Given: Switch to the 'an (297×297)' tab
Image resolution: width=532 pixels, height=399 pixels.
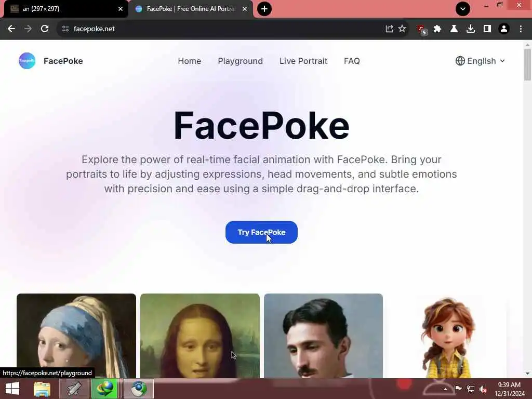Looking at the screenshot, I should pyautogui.click(x=64, y=9).
